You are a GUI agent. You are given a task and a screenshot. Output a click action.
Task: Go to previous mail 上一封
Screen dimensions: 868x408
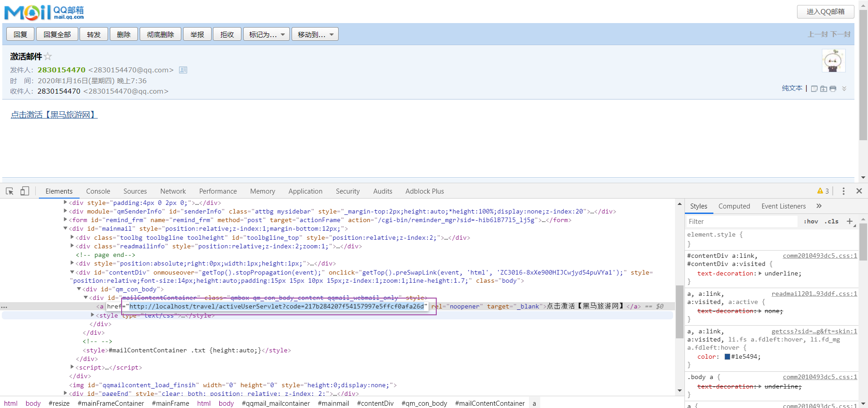point(818,34)
